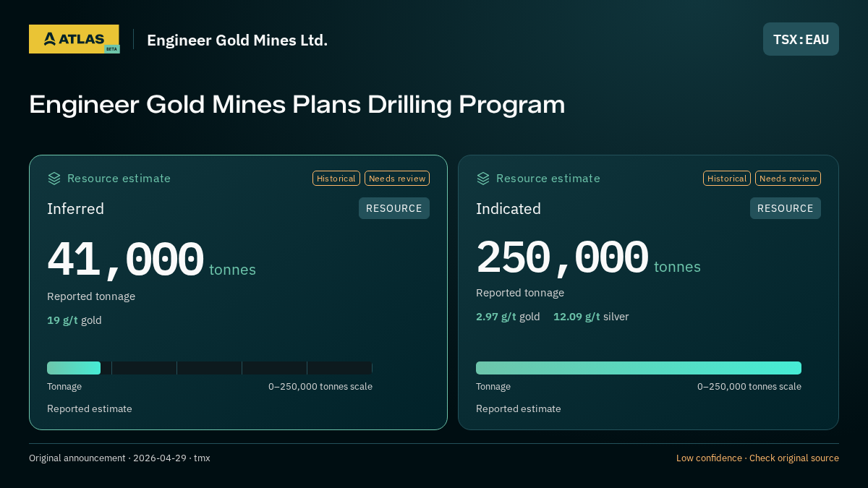Click Resource estimate heading in Inferred card
The height and width of the screenshot is (488, 868).
click(x=119, y=179)
